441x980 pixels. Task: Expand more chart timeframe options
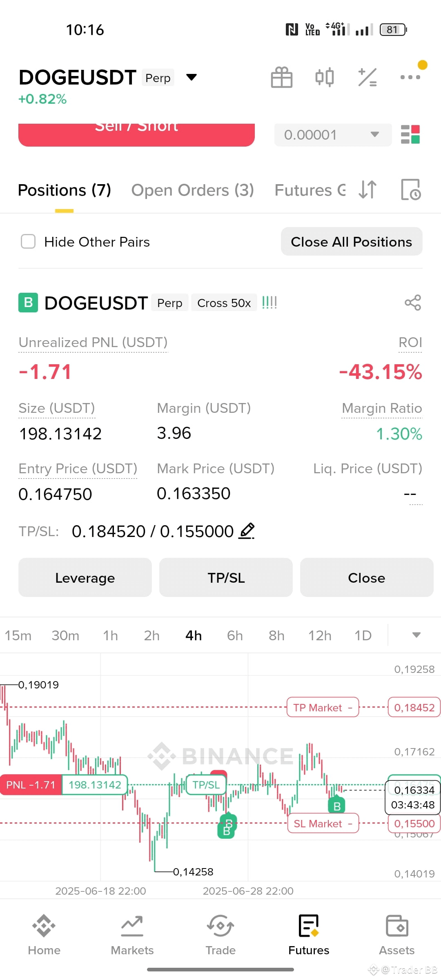point(416,635)
